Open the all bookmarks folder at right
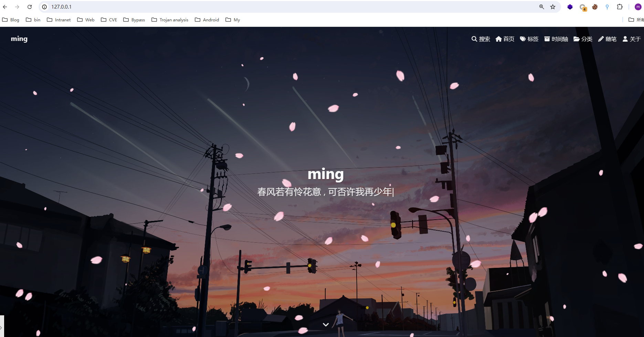Viewport: 644px width, 337px height. (636, 20)
